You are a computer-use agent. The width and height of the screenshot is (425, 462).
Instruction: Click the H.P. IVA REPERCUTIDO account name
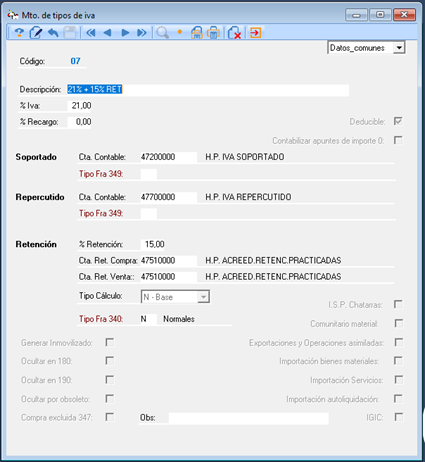pos(248,197)
